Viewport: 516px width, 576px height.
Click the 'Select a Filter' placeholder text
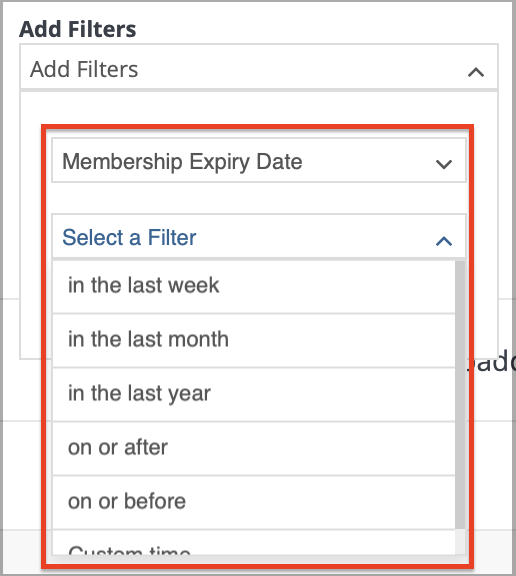[x=129, y=237]
